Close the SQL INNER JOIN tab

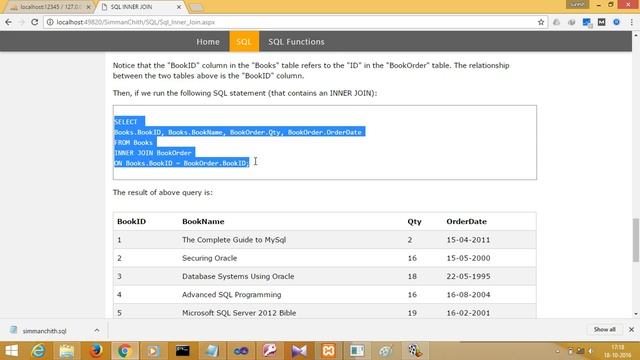(x=179, y=7)
